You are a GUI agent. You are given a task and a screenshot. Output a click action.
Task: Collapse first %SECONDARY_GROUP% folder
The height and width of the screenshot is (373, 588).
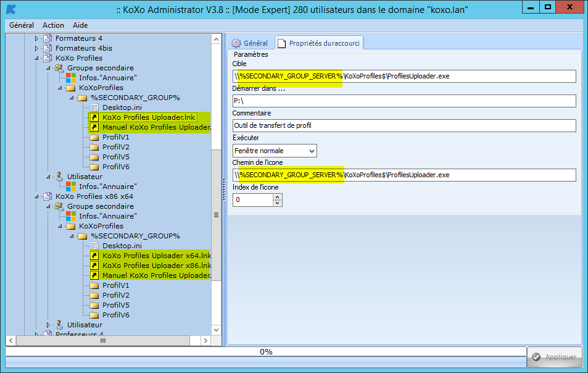[71, 98]
